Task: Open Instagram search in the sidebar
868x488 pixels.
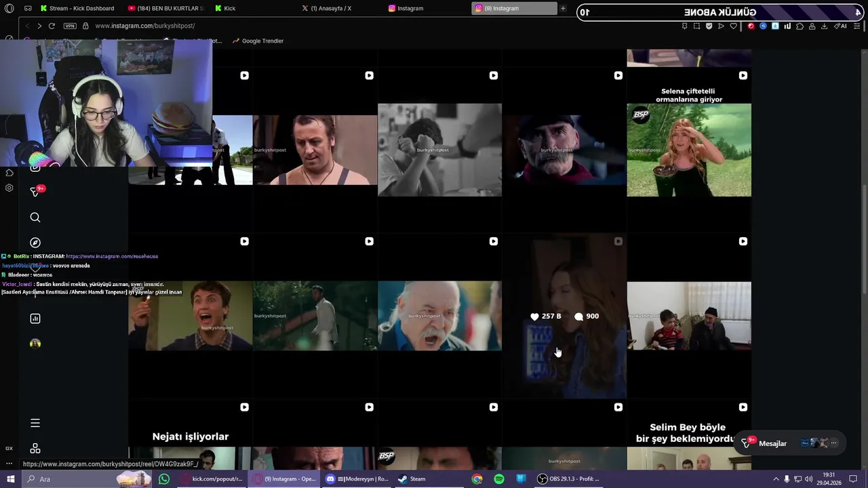Action: (35, 218)
